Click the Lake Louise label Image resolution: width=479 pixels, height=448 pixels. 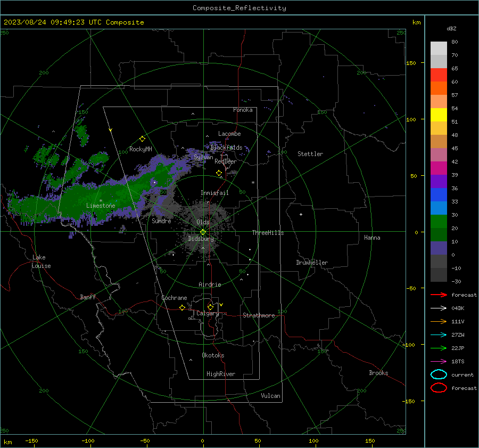point(41,262)
